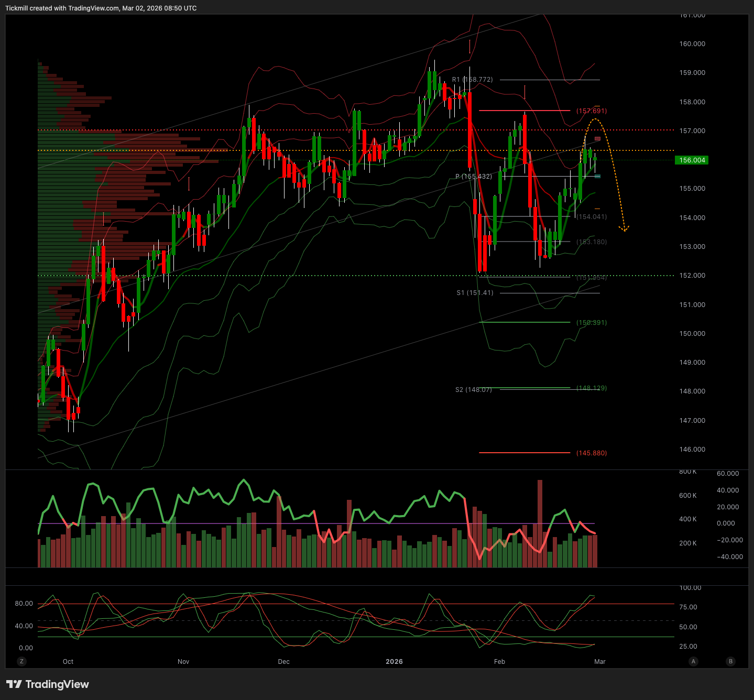754x700 pixels.
Task: Click the Oct label on time axis
Action: [x=68, y=662]
